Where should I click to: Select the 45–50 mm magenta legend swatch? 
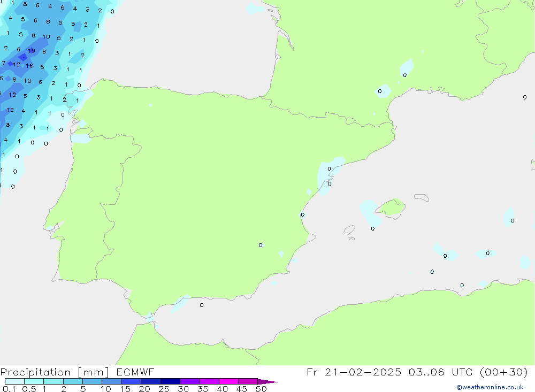248,381
